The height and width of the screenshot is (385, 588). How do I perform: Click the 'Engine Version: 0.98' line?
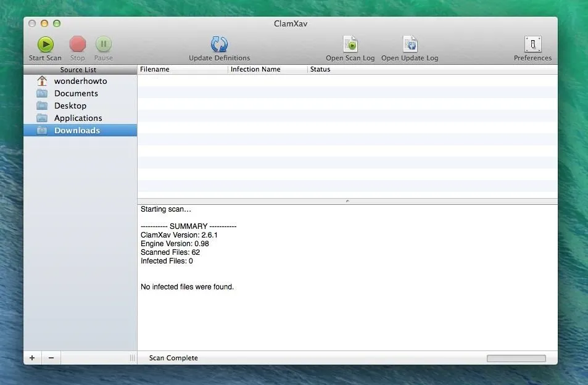(x=175, y=244)
